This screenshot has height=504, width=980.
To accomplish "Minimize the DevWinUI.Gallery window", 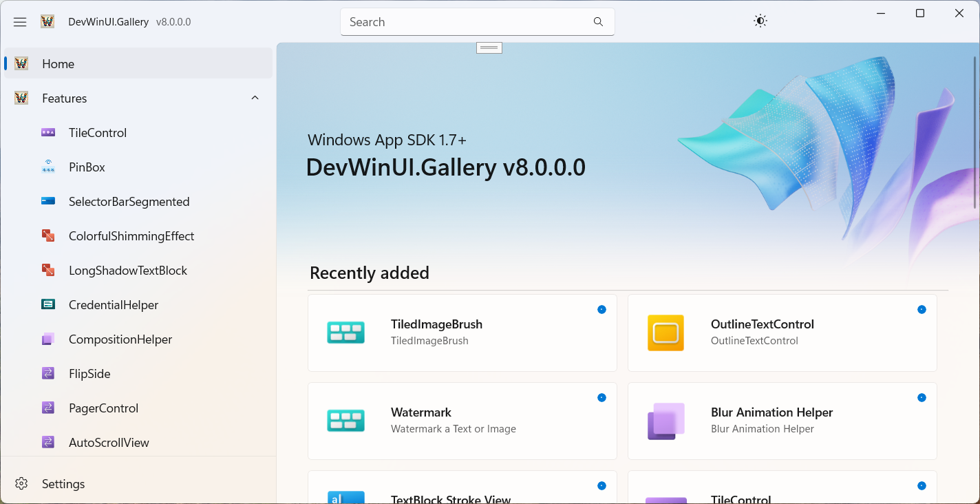I will point(881,13).
